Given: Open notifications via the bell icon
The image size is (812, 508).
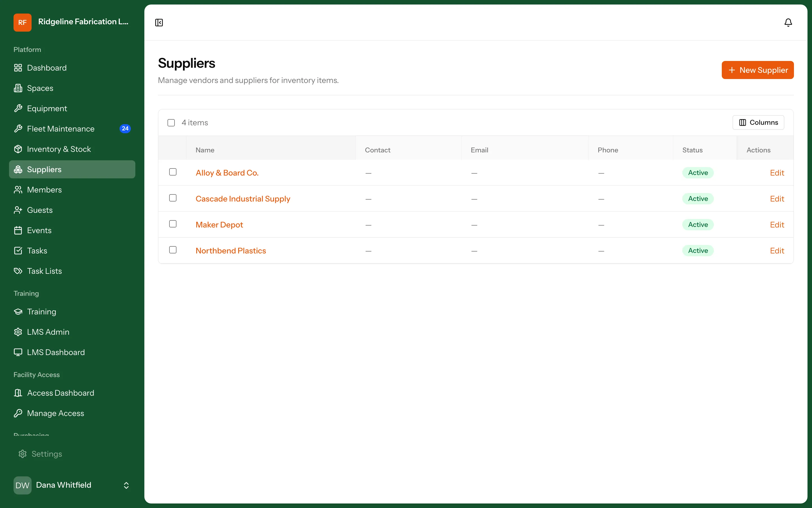Looking at the screenshot, I should (788, 23).
